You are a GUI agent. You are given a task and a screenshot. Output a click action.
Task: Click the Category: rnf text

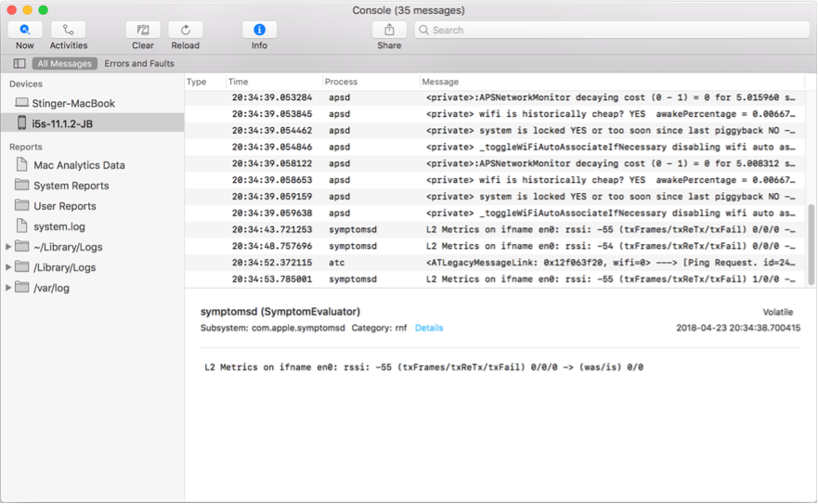[379, 328]
